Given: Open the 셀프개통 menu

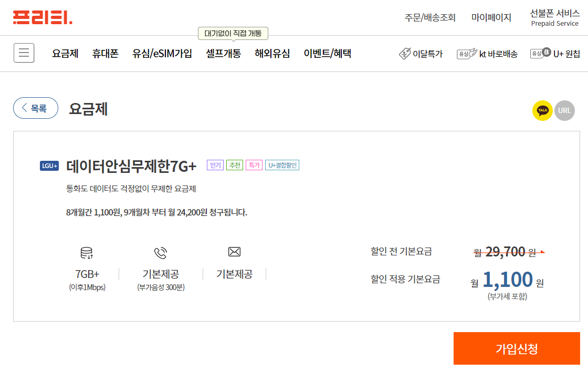Looking at the screenshot, I should tap(224, 53).
